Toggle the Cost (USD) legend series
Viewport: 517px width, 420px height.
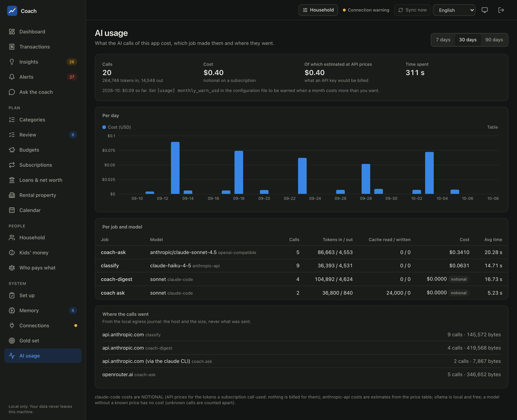pyautogui.click(x=117, y=127)
